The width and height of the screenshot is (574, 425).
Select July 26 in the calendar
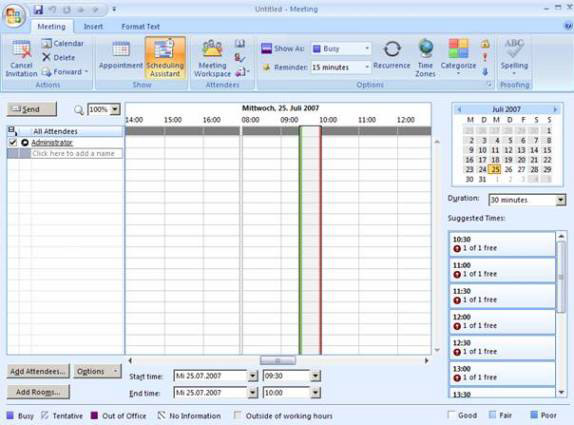(508, 169)
